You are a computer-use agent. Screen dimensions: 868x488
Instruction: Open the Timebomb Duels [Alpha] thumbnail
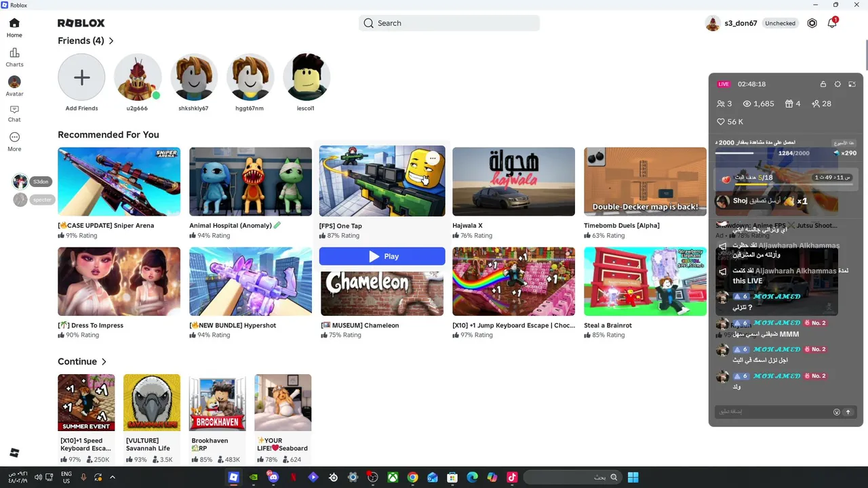[x=645, y=182]
